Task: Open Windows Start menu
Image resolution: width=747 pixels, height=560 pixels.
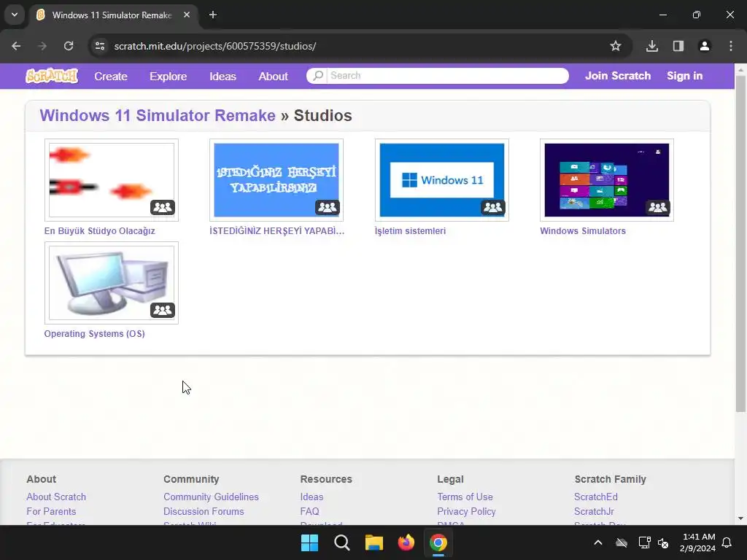Action: [x=309, y=542]
